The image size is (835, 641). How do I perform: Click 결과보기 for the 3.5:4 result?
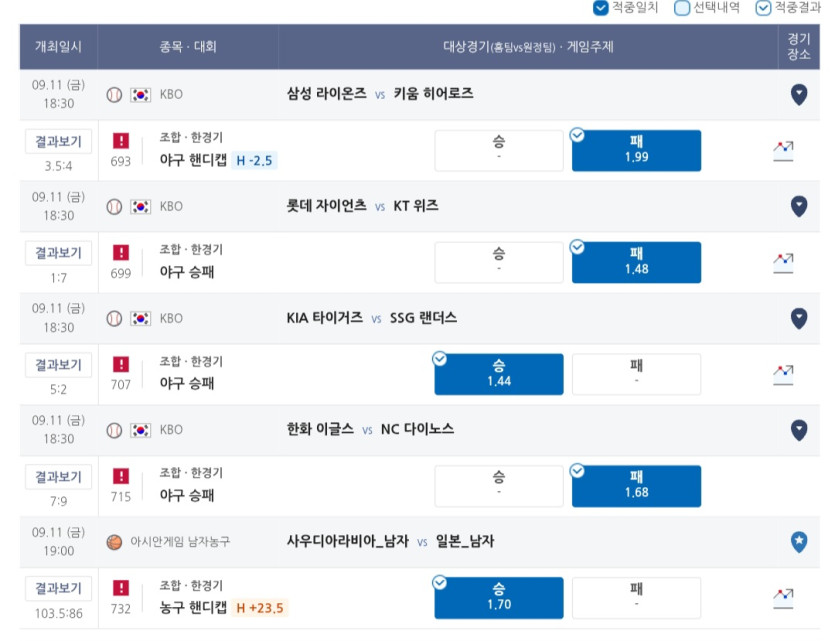(59, 142)
